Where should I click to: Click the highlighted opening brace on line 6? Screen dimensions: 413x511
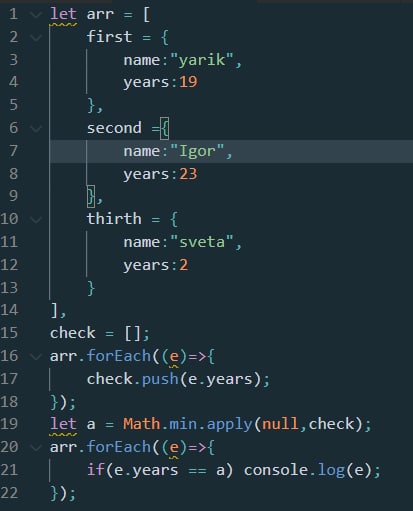tap(165, 128)
